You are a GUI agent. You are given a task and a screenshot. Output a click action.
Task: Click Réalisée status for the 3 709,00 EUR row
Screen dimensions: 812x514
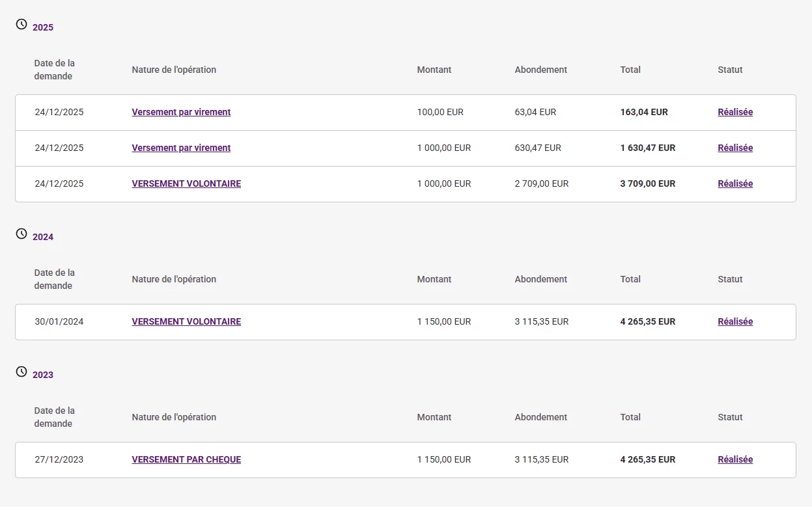pyautogui.click(x=735, y=183)
